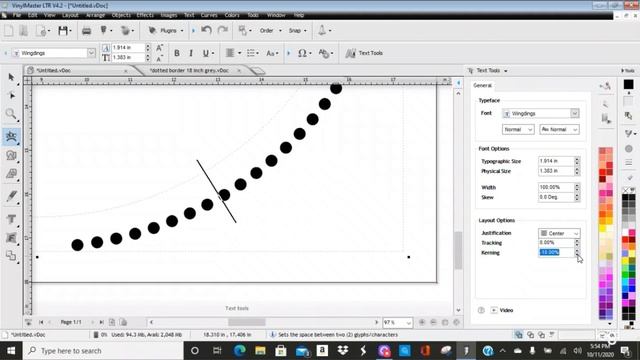Open the Aa text case dropdown
The height and width of the screenshot is (360, 640).
click(x=271, y=53)
